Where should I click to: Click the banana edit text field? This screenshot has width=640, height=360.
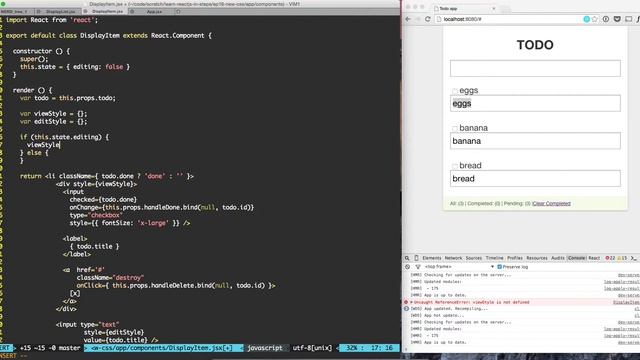point(535,141)
